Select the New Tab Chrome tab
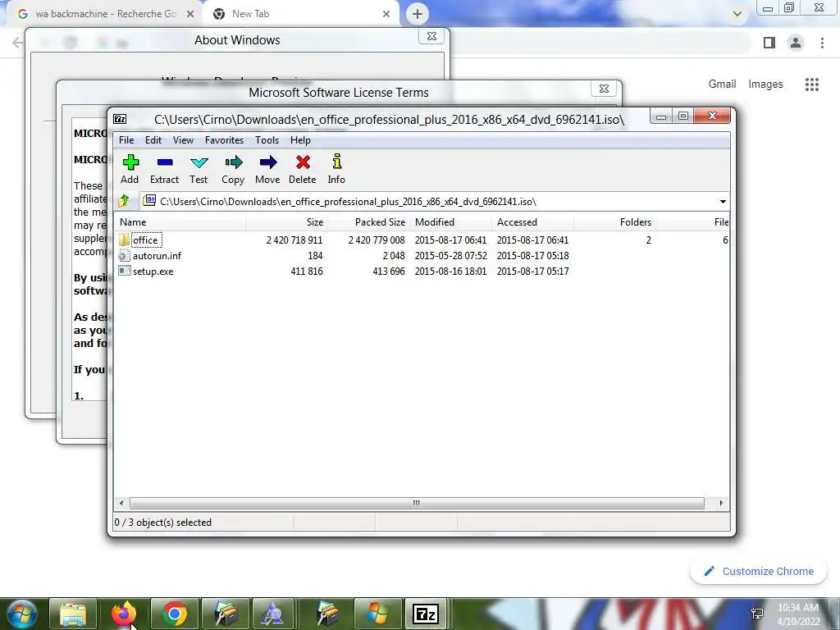This screenshot has height=630, width=840. tap(300, 14)
